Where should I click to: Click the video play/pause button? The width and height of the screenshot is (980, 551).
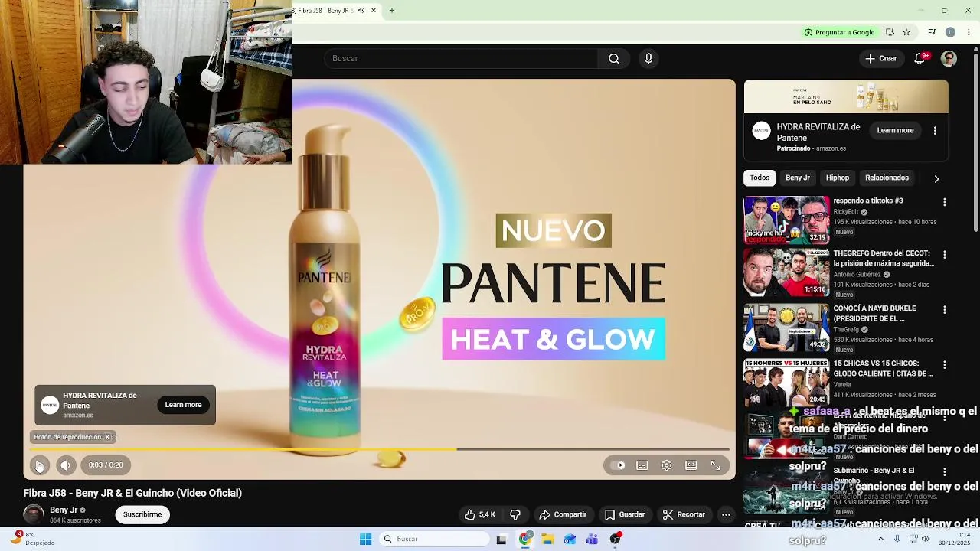point(40,465)
